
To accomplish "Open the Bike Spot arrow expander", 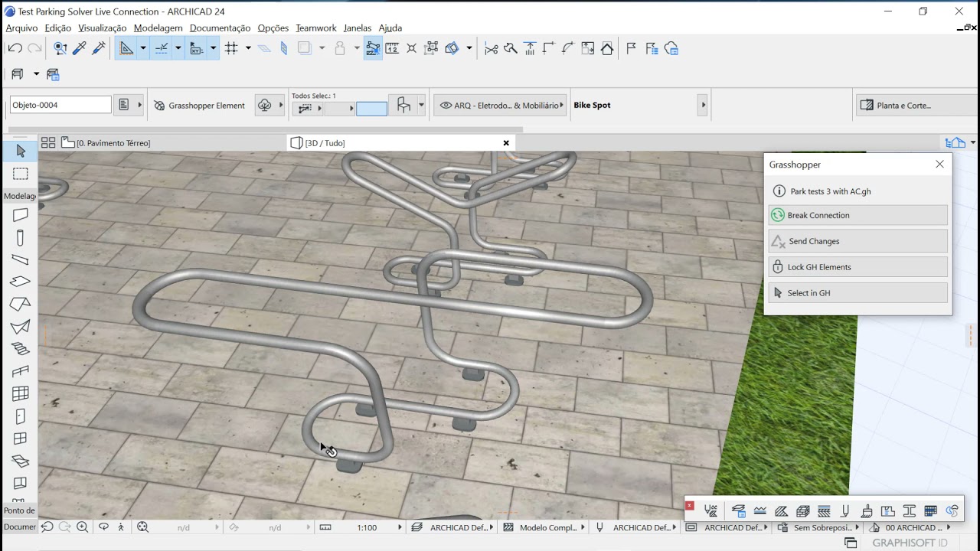I will click(x=703, y=105).
